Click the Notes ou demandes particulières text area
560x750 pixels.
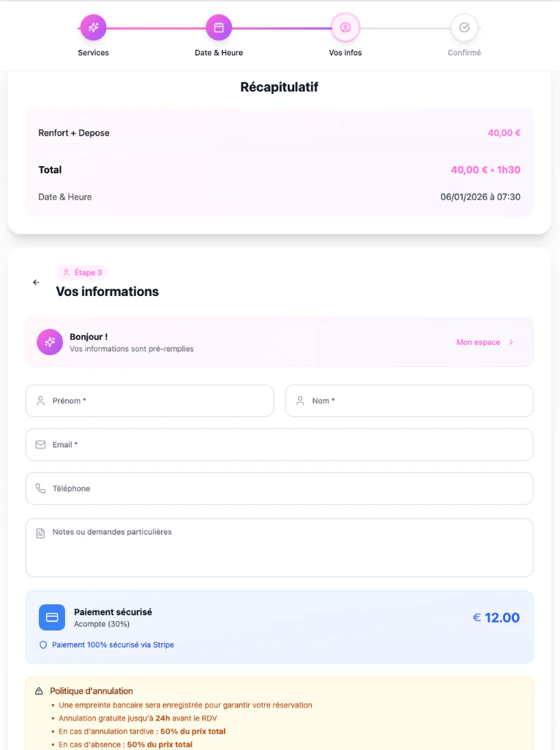[x=278, y=546]
